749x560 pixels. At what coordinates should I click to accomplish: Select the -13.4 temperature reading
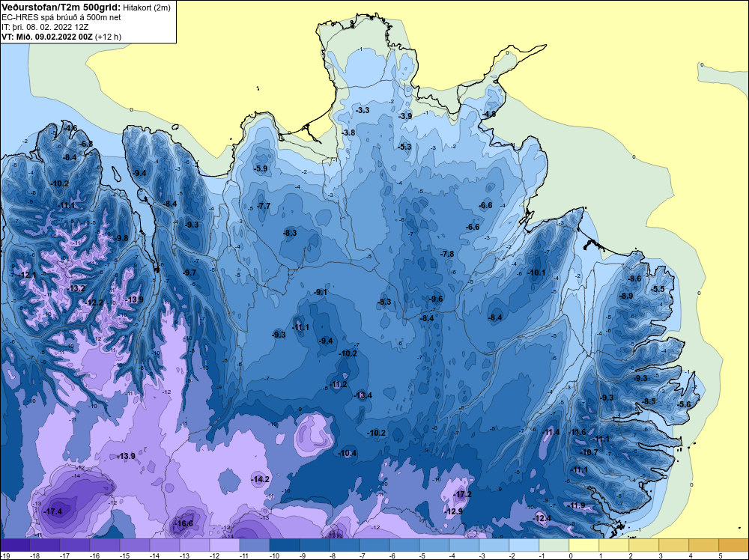[x=363, y=395]
